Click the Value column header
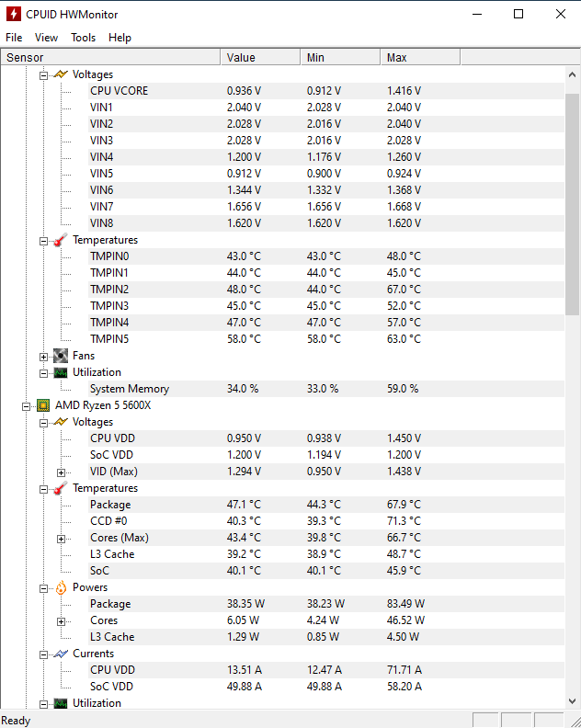Screen dimensions: 581x728 [260, 58]
